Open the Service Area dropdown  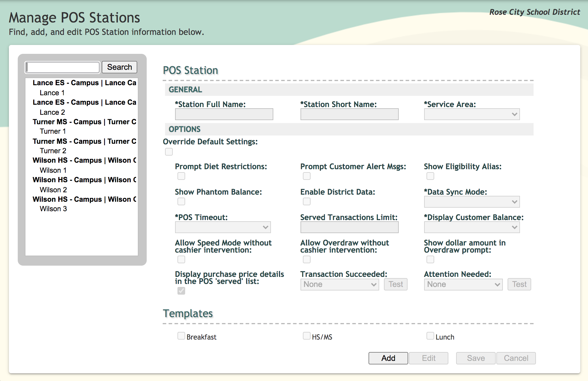472,114
